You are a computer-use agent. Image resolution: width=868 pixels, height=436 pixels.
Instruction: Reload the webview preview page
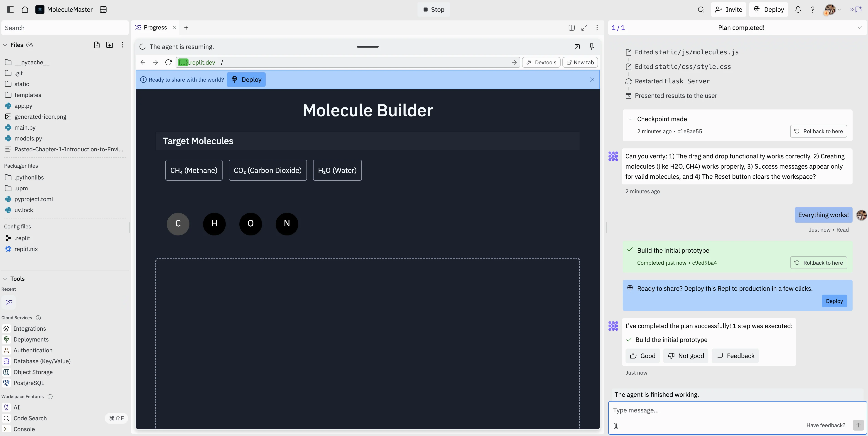point(169,62)
